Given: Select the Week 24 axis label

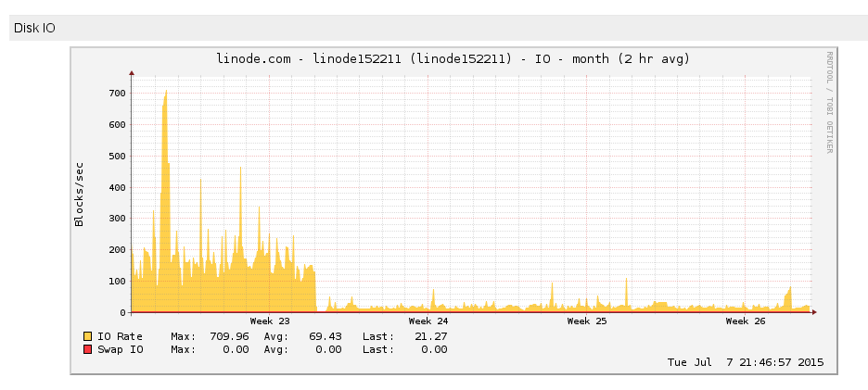Looking at the screenshot, I should (428, 321).
